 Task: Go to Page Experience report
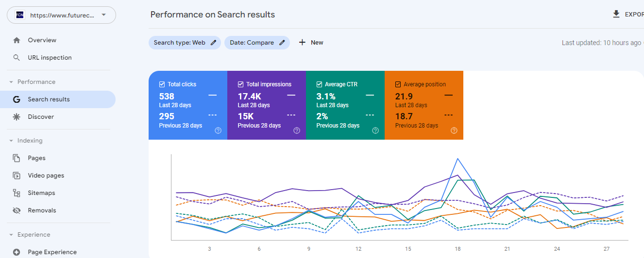tap(52, 252)
